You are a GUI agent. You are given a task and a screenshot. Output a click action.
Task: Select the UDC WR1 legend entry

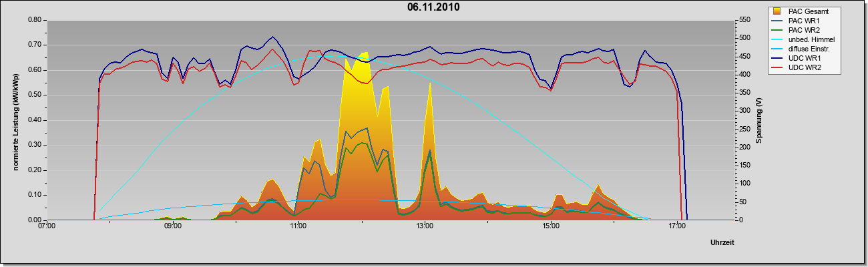[804, 58]
